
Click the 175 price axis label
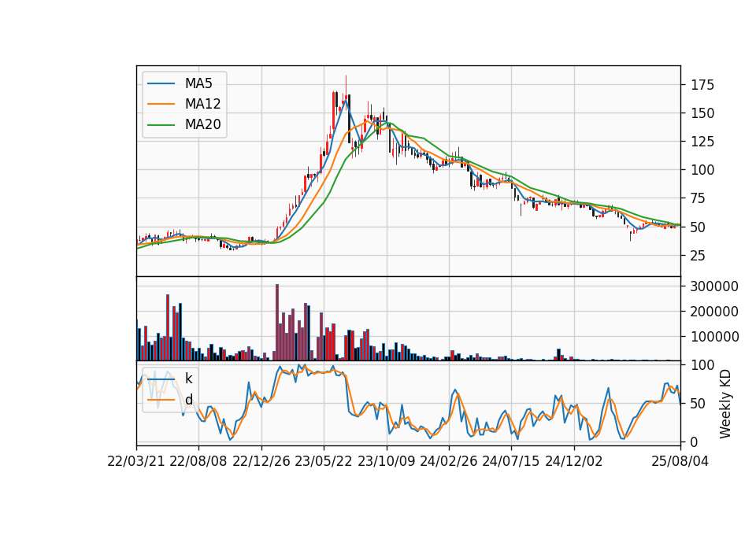click(702, 85)
